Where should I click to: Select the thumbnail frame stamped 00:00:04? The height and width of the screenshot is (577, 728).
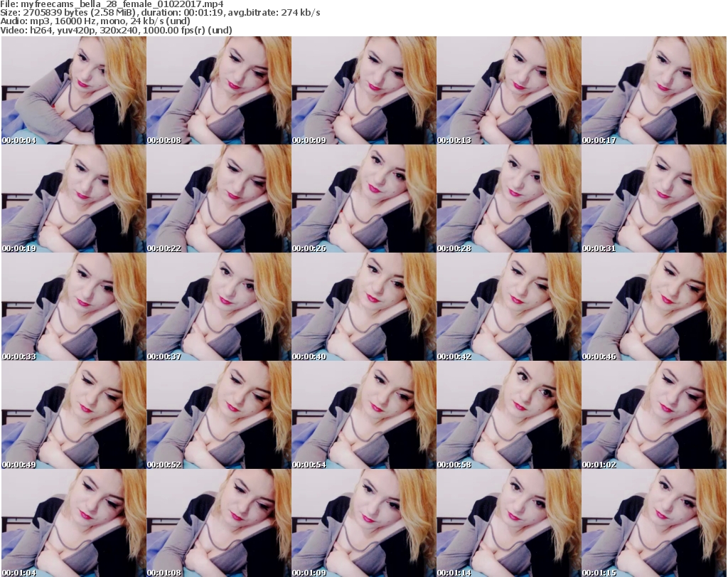coord(74,90)
